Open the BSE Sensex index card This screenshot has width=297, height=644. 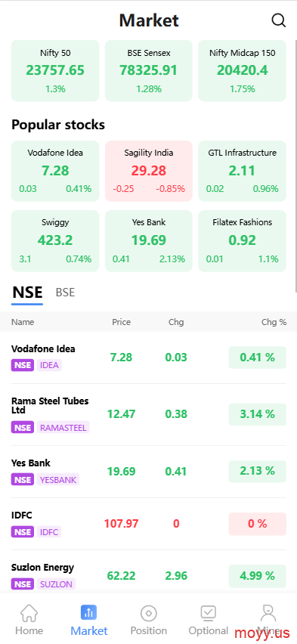point(148,70)
